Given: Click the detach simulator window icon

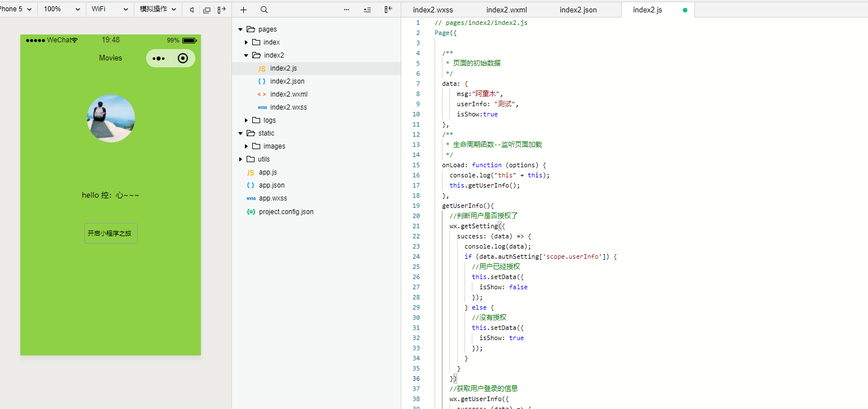Looking at the screenshot, I should click(207, 10).
